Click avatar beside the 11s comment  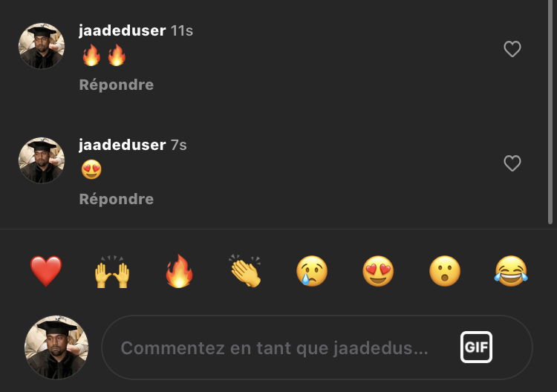pyautogui.click(x=42, y=46)
